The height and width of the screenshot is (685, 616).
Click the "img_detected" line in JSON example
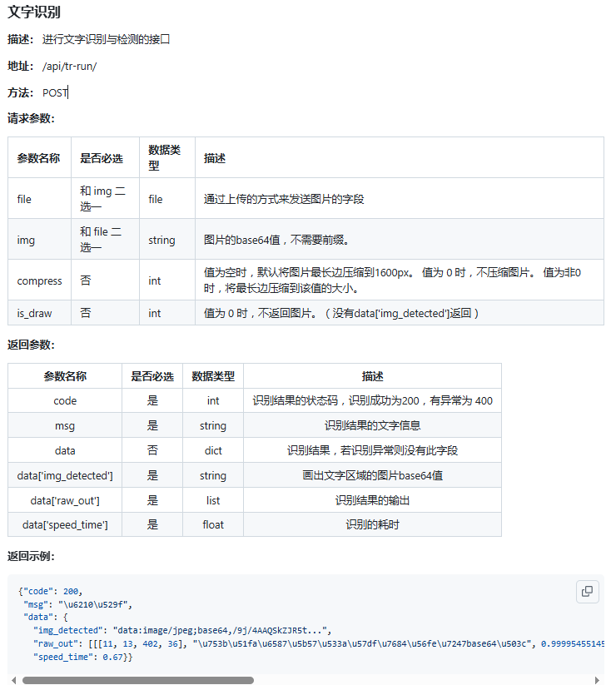pos(182,630)
